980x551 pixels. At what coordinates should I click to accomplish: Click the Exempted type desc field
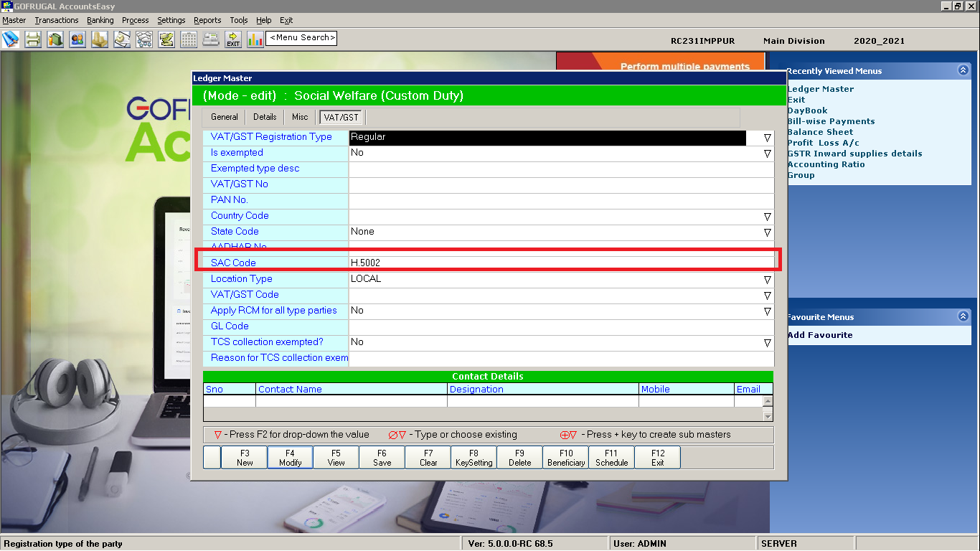561,169
